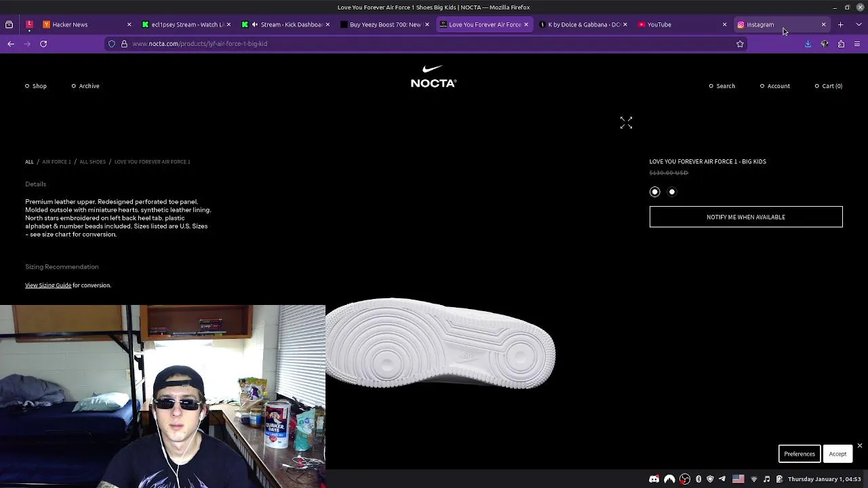Image resolution: width=868 pixels, height=488 pixels.
Task: Open the Account page
Action: pos(775,86)
